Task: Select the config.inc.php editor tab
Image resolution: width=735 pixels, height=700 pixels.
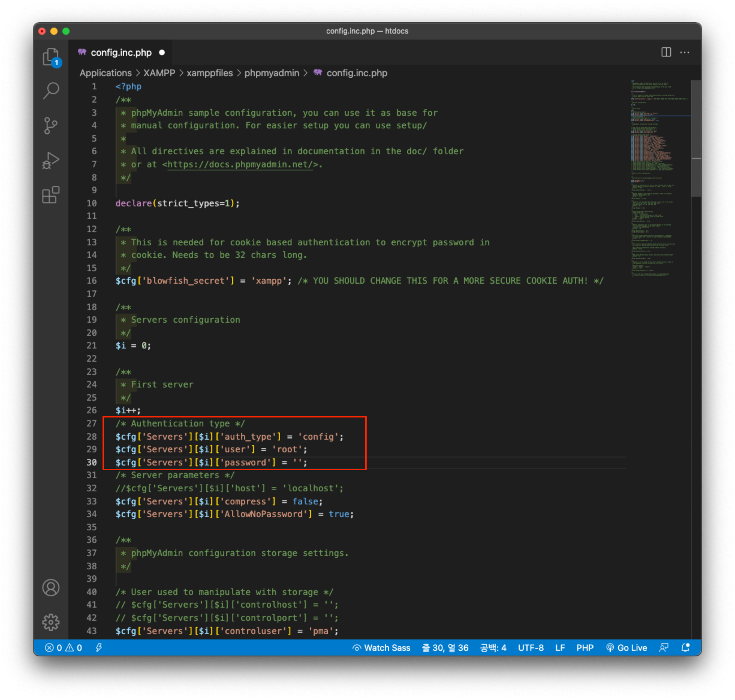Action: tap(121, 52)
